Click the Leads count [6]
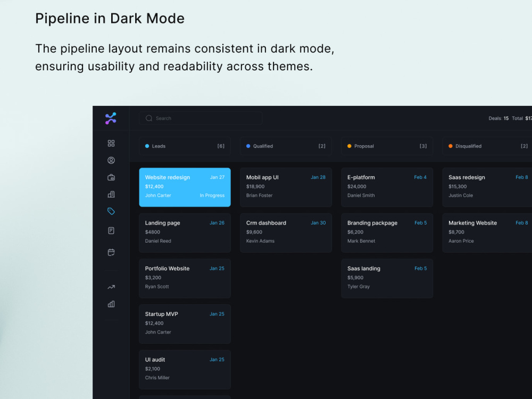Image resolution: width=532 pixels, height=399 pixels. point(221,146)
